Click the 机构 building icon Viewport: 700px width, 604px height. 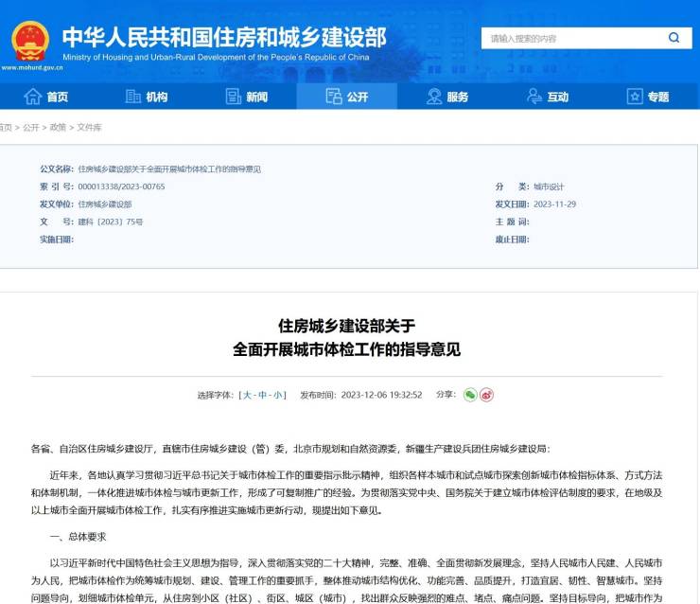[x=133, y=97]
